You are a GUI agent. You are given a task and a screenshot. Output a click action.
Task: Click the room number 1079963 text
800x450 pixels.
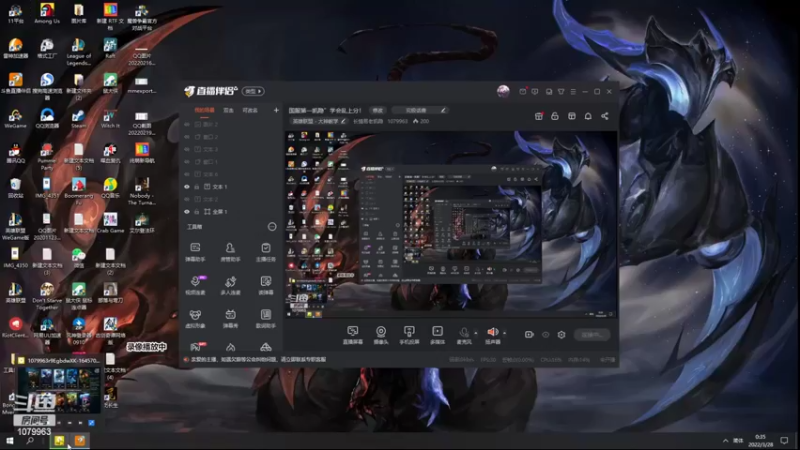[397, 121]
